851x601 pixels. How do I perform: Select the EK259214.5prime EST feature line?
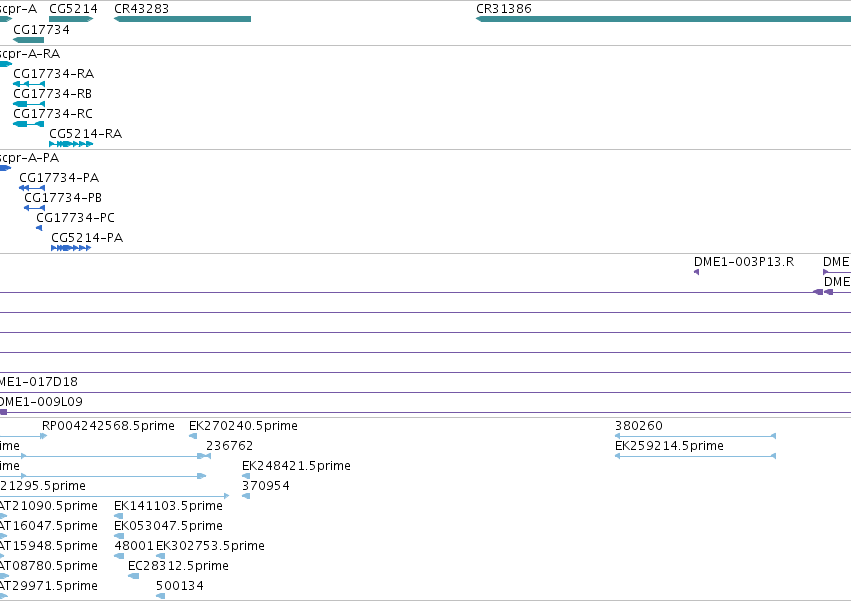pyautogui.click(x=695, y=456)
